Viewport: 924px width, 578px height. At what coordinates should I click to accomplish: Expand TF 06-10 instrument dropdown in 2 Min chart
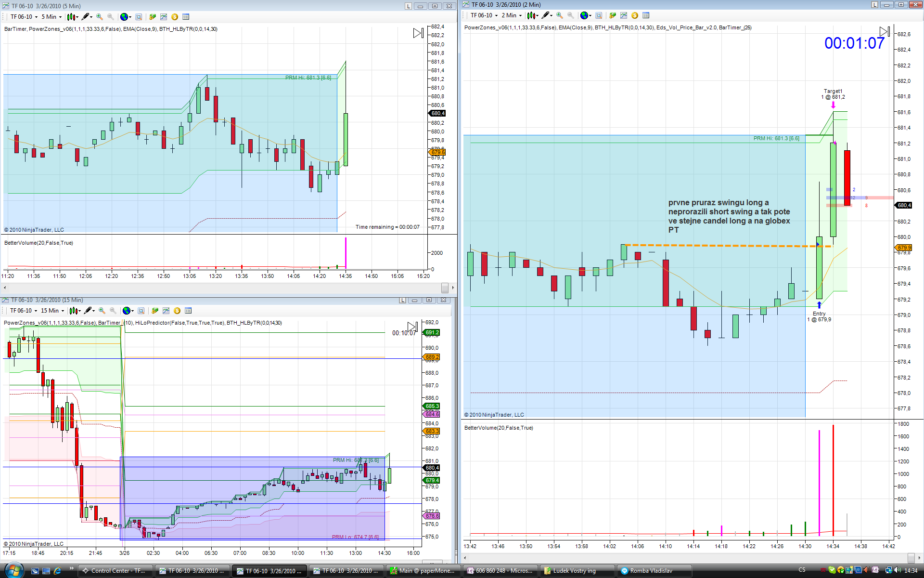point(483,15)
